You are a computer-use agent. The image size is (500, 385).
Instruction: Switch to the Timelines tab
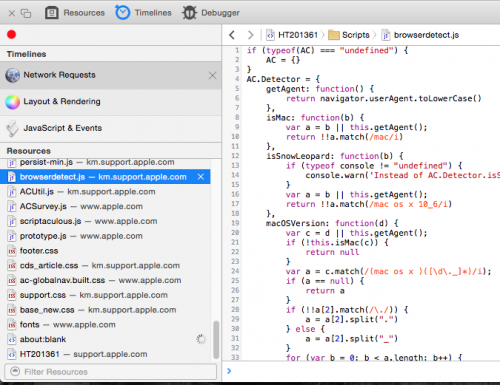(143, 13)
